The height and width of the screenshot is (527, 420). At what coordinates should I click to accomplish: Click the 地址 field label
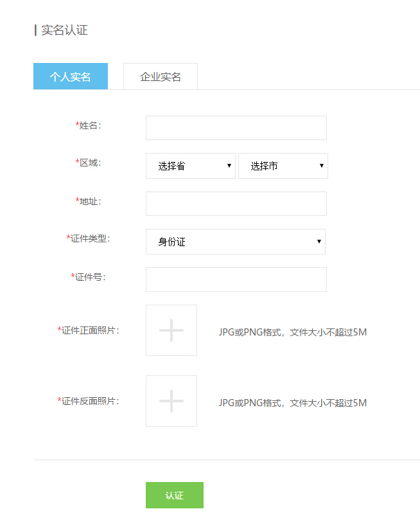pyautogui.click(x=89, y=201)
